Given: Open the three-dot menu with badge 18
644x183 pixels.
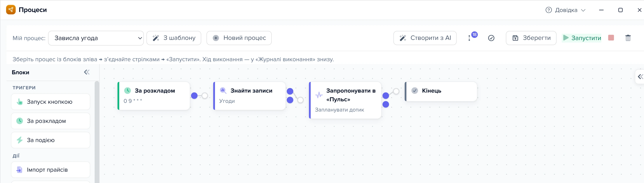Looking at the screenshot, I should [x=469, y=38].
